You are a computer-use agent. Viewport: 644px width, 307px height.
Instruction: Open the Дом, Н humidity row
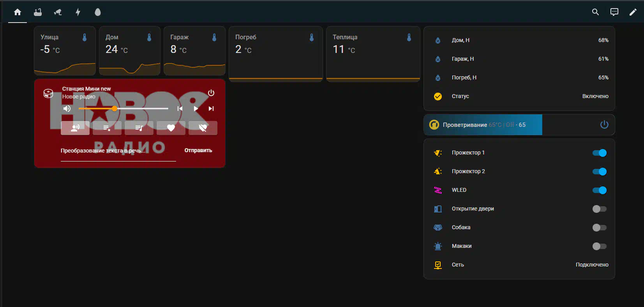(x=519, y=40)
